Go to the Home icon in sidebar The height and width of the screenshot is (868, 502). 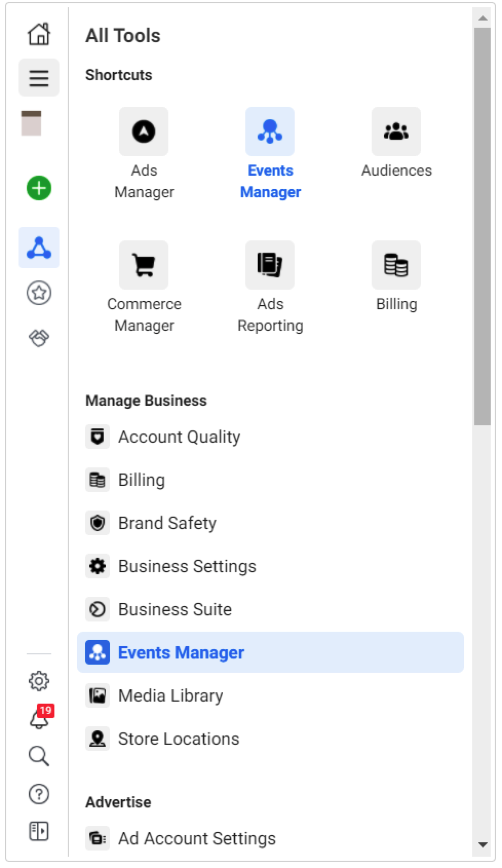coord(39,34)
